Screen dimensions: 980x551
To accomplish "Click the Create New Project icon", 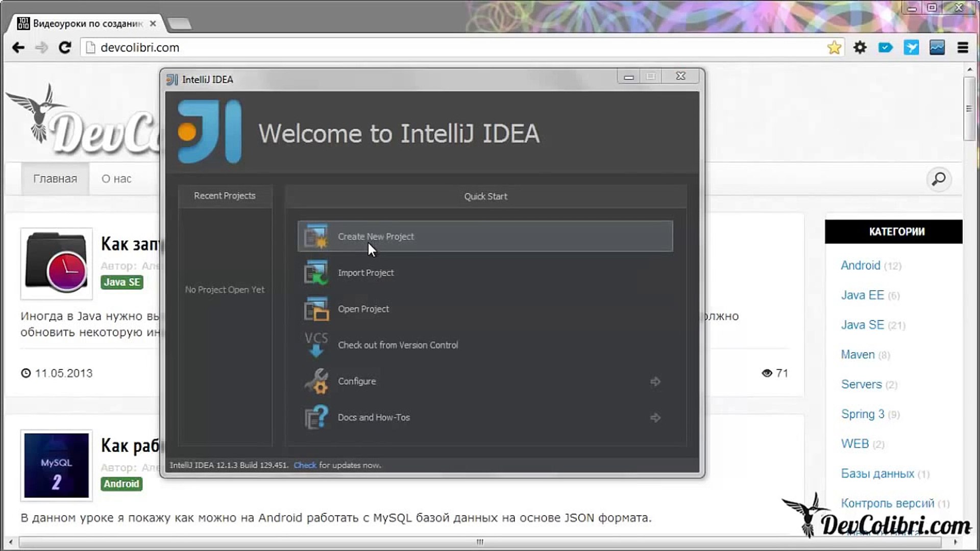I will [316, 237].
